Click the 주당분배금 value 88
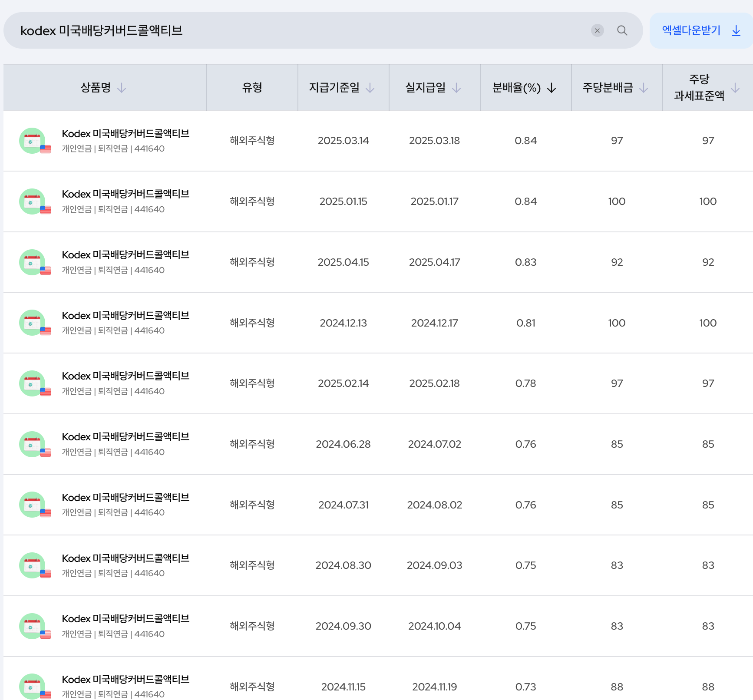 pos(617,687)
